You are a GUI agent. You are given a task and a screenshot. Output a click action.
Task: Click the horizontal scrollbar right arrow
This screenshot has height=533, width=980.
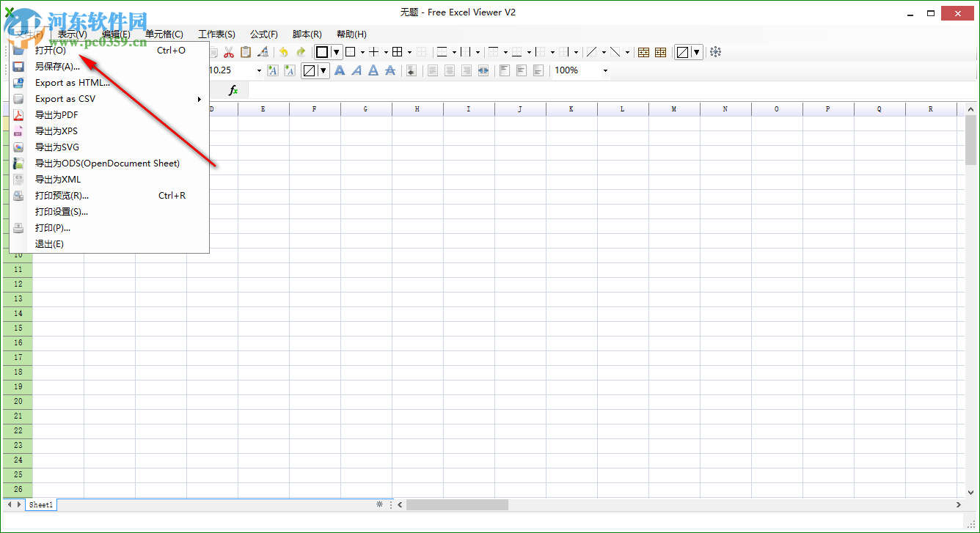(x=958, y=504)
